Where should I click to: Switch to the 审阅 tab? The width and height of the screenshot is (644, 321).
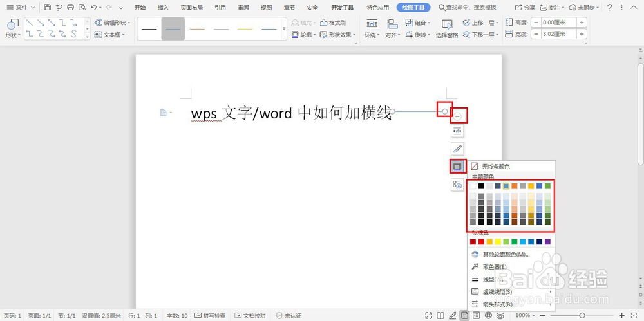(x=243, y=7)
